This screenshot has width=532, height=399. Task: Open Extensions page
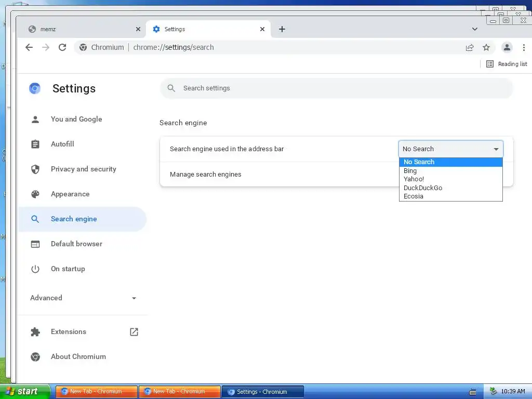(83, 332)
